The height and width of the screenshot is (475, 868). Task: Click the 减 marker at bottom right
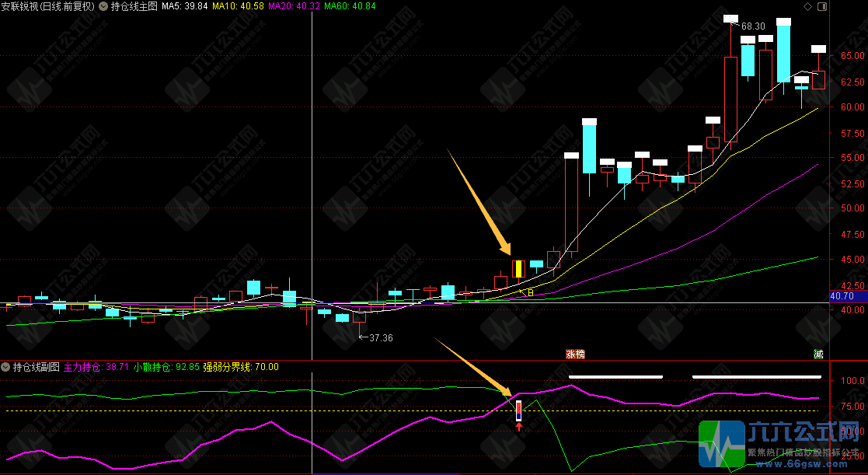coord(818,355)
